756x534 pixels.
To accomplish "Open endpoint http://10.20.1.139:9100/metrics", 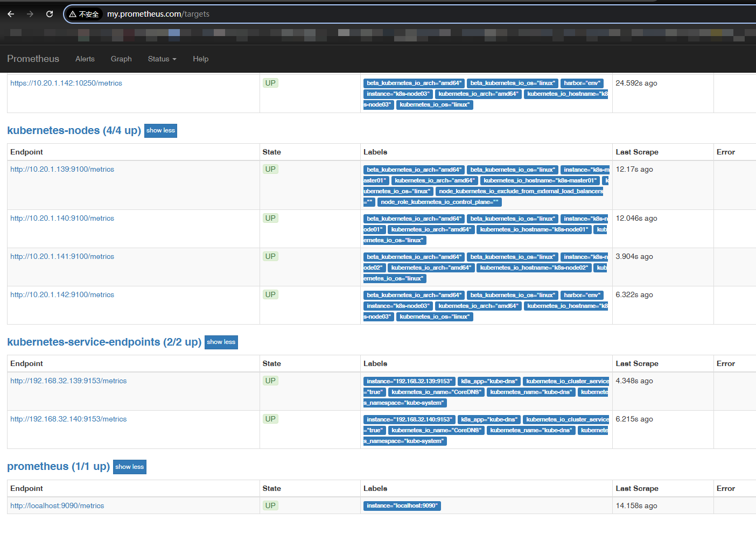I will (62, 169).
